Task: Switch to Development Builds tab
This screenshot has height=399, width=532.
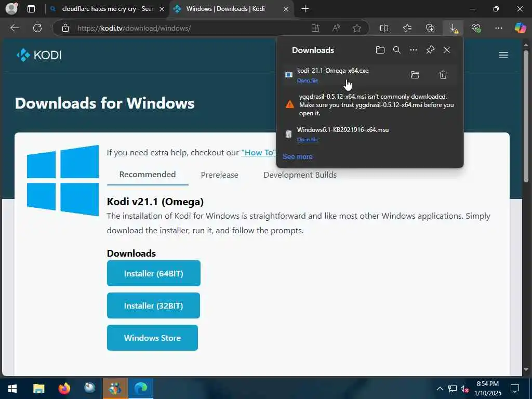Action: [300, 175]
